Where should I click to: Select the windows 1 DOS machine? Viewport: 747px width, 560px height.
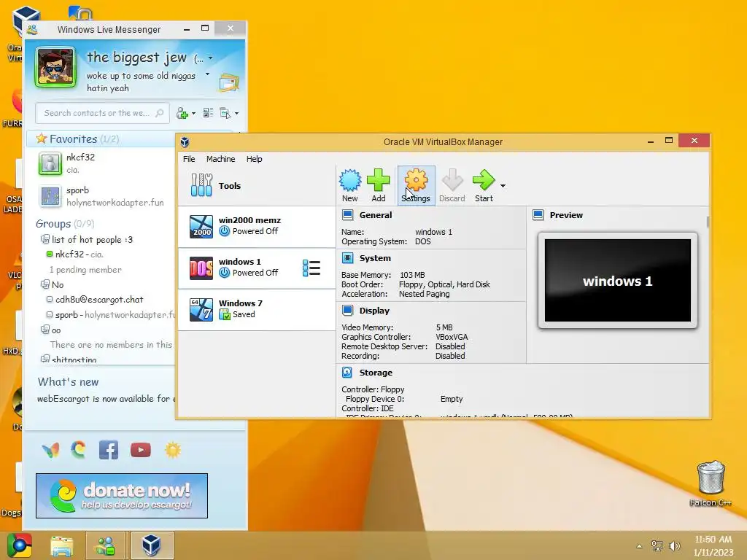(x=257, y=268)
